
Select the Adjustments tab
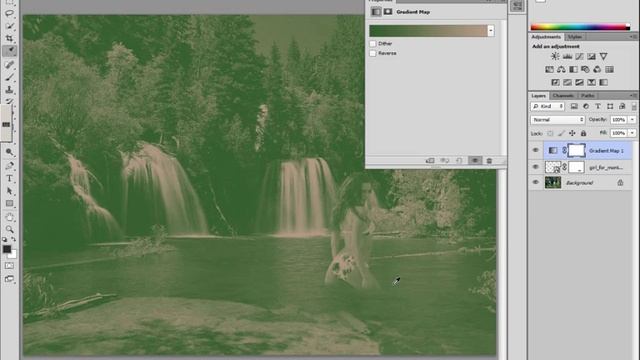546,37
